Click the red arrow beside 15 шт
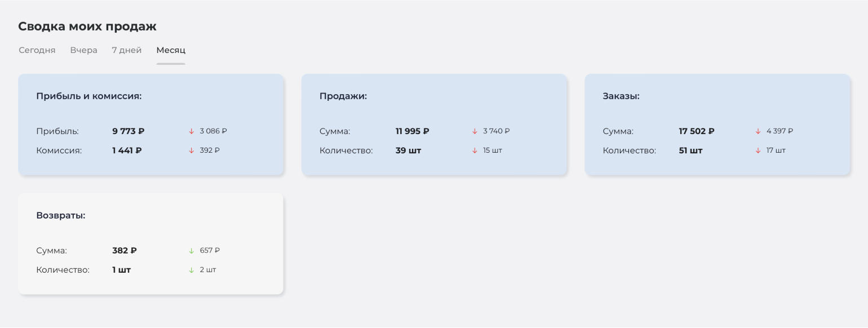 point(475,150)
